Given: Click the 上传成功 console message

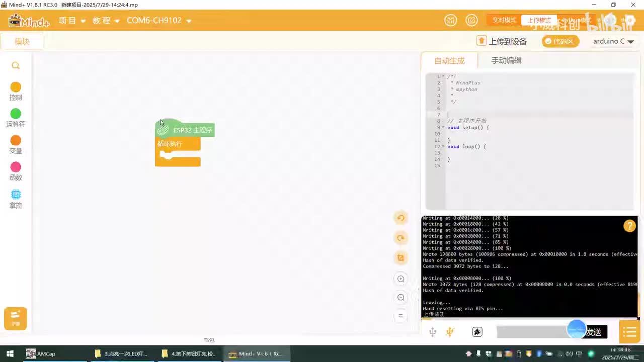Looking at the screenshot, I should coord(434,314).
